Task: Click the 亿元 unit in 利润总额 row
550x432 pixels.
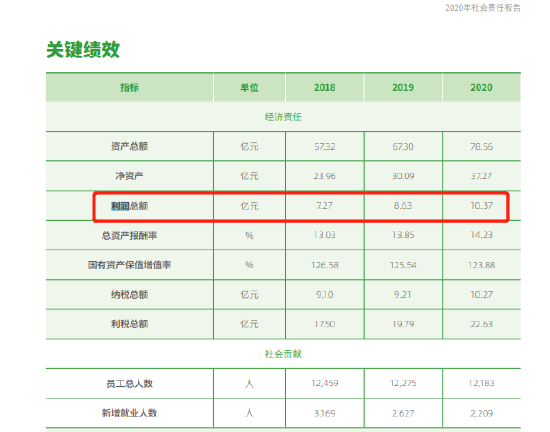Action: [249, 206]
